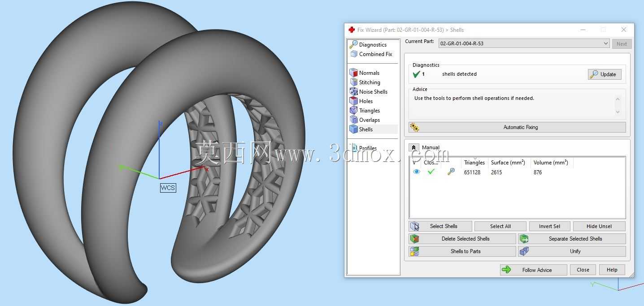Click the Unify button
Image resolution: width=644 pixels, height=306 pixels.
[572, 251]
